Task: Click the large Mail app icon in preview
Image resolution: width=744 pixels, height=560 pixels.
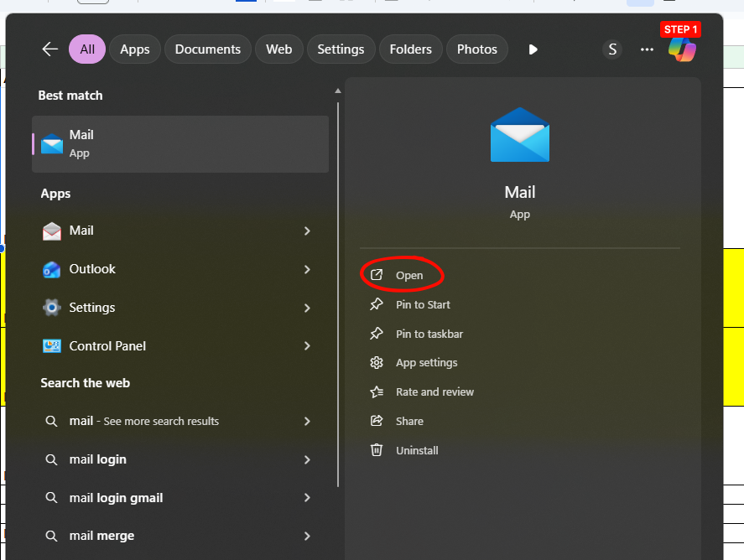Action: pos(520,135)
